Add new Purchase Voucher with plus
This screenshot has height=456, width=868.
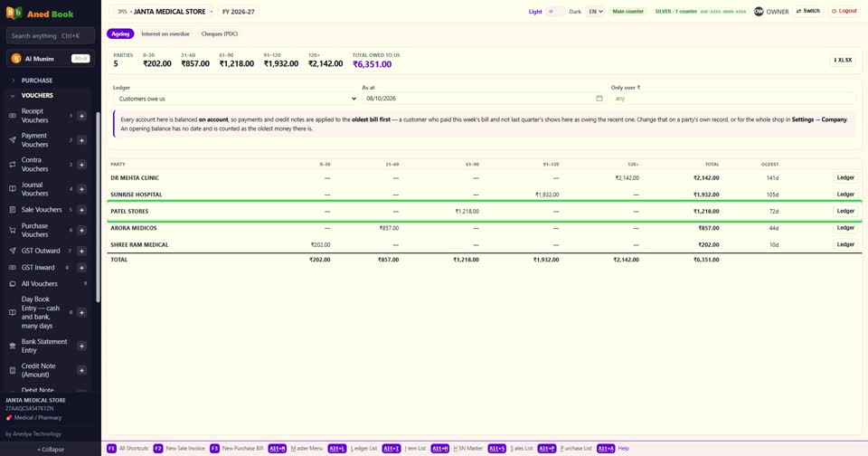tap(81, 230)
